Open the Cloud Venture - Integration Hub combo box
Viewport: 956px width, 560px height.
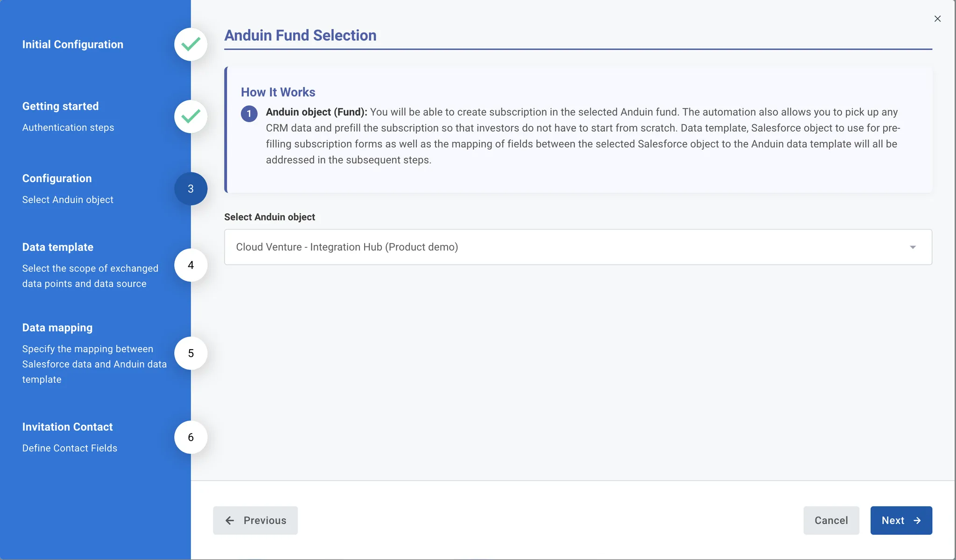coord(578,247)
